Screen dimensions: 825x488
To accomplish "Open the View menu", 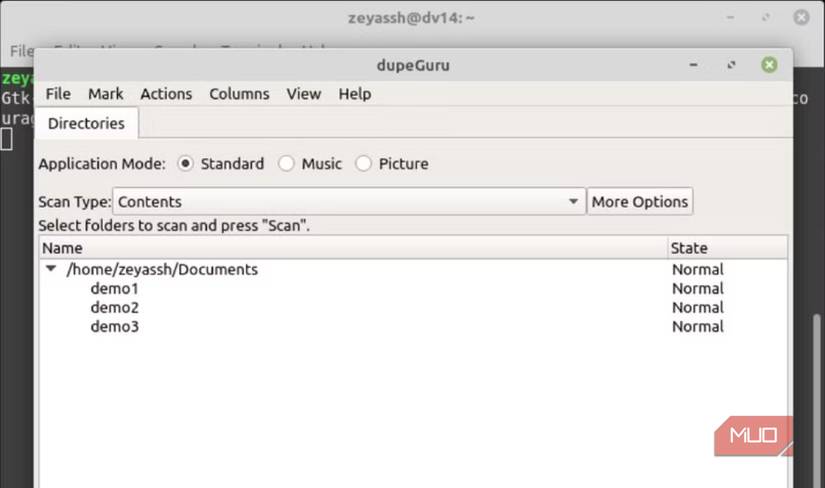I will pyautogui.click(x=304, y=94).
